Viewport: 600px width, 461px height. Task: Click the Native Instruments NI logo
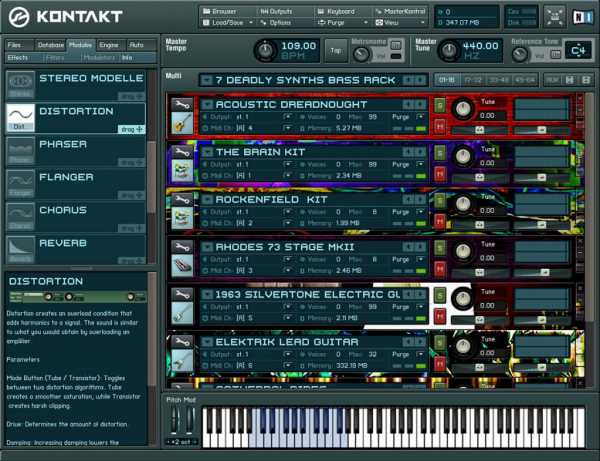point(582,17)
